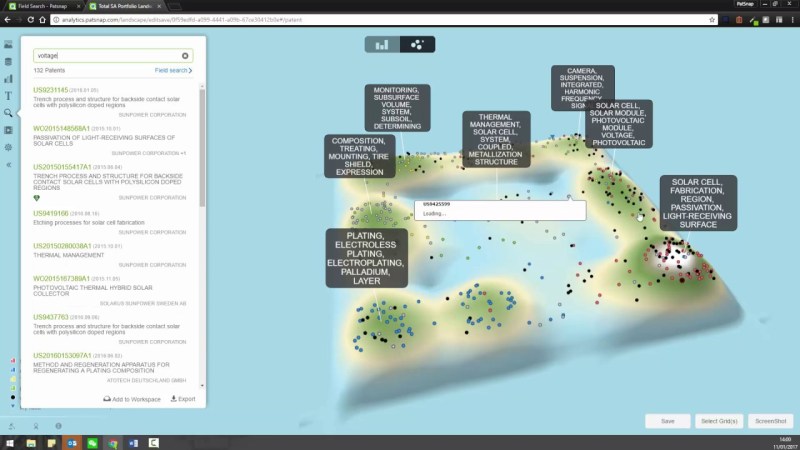This screenshot has height=450, width=800.
Task: Open WeChat from taskbar
Action: click(92, 443)
